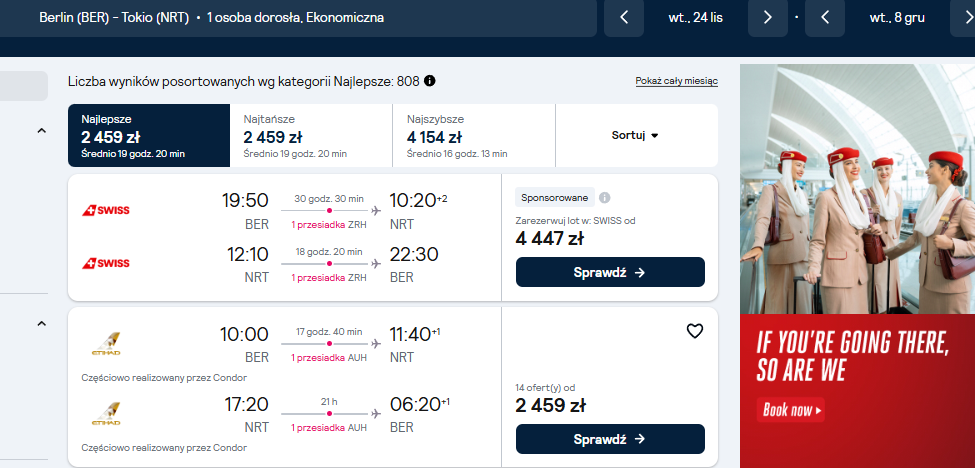Open the Sortuj dropdown
The height and width of the screenshot is (468, 975).
[x=635, y=135]
